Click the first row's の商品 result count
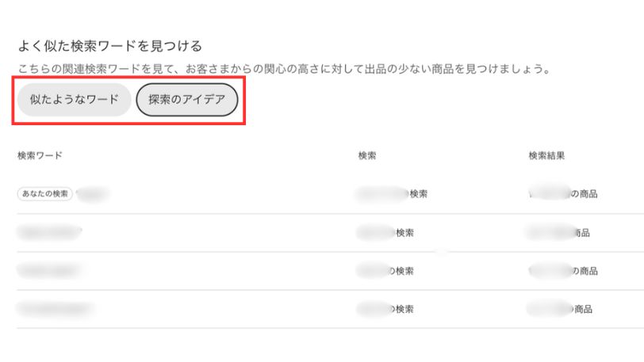This screenshot has width=644, height=362. [x=562, y=194]
